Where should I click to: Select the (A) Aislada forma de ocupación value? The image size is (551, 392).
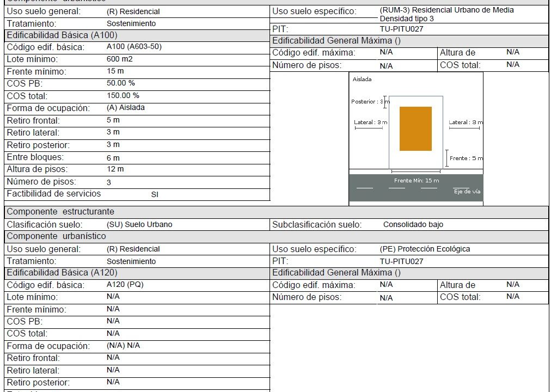pos(125,107)
